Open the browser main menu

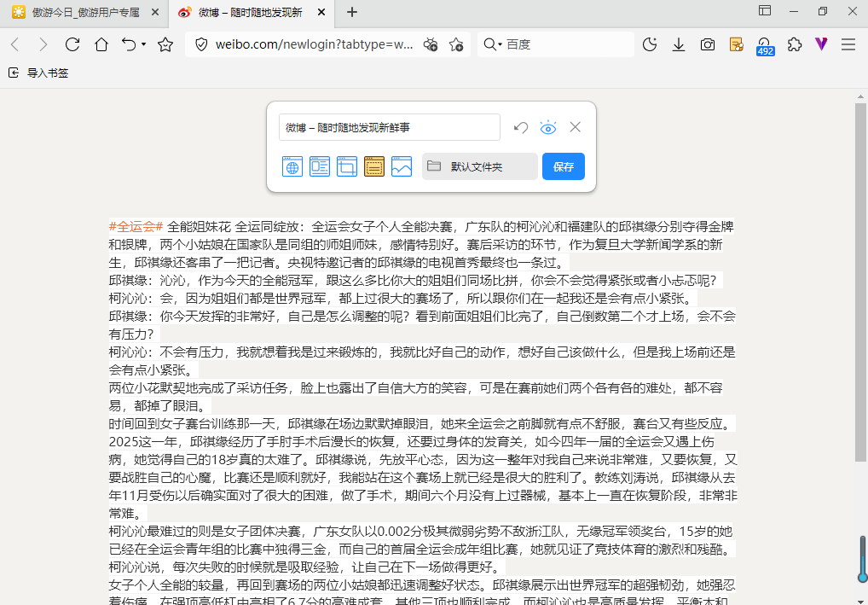coord(848,45)
